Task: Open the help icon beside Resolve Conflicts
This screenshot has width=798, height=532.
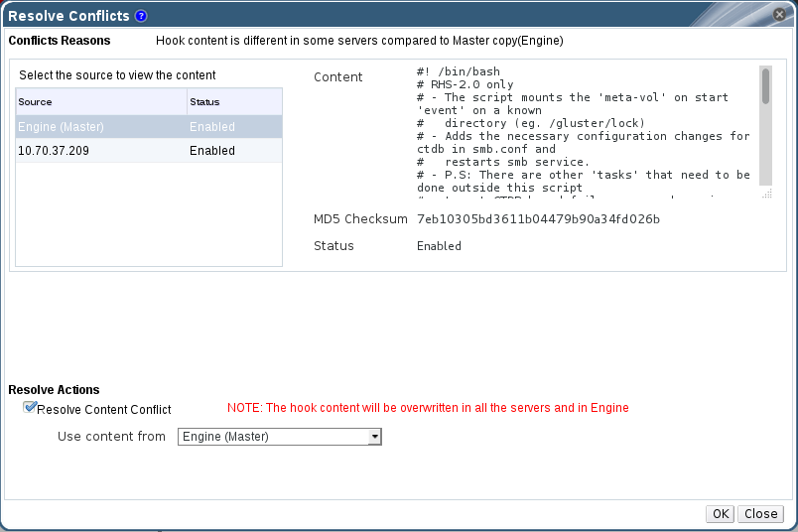Action: [141, 16]
